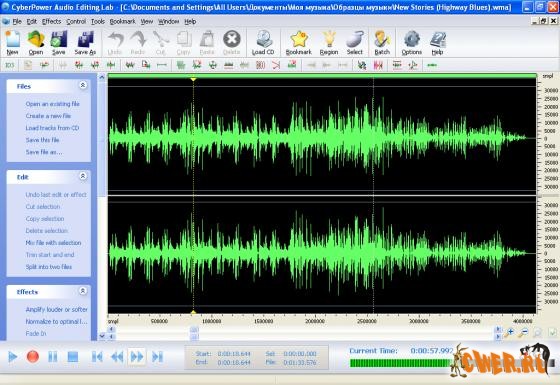Open a file with the Open icon
This screenshot has width=560, height=385.
[x=36, y=42]
